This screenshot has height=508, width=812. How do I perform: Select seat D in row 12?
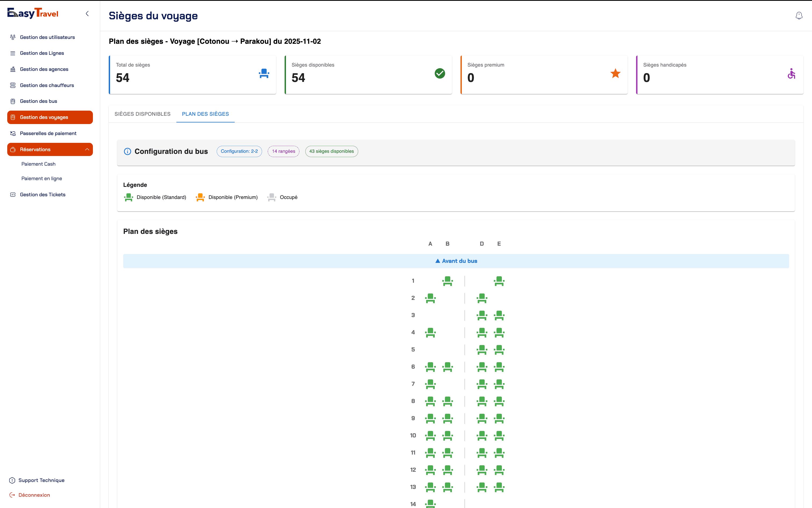coord(482,470)
